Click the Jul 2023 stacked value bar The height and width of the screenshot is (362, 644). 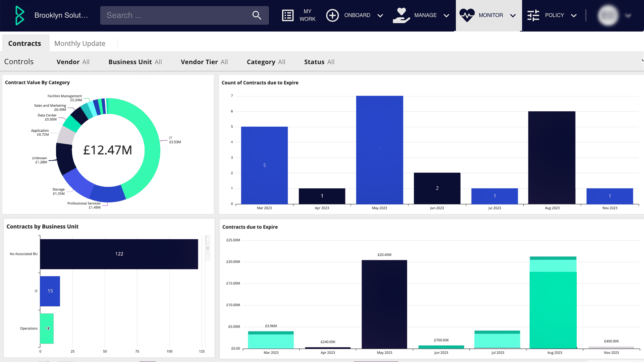click(x=497, y=340)
